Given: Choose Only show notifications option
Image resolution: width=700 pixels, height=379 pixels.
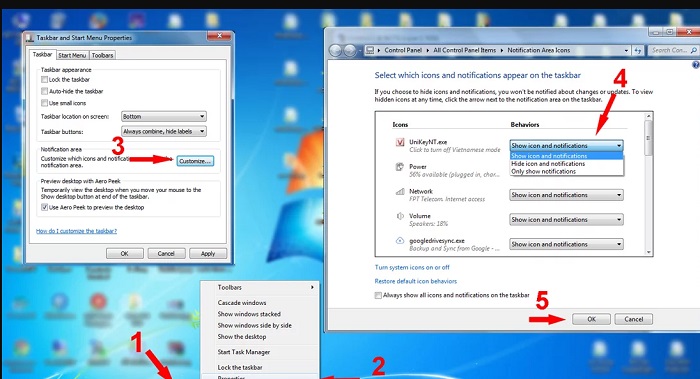Looking at the screenshot, I should coord(566,171).
